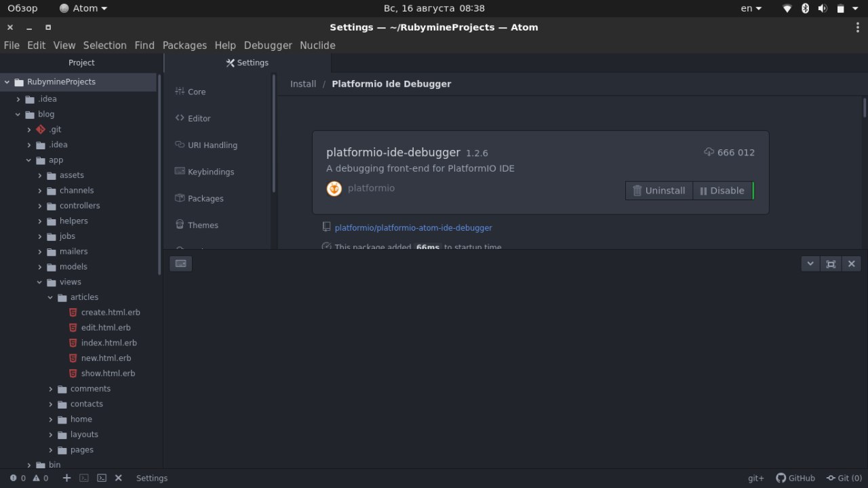Image resolution: width=868 pixels, height=488 pixels.
Task: Expand the .idea folder under RubymineProjects
Action: (18, 99)
